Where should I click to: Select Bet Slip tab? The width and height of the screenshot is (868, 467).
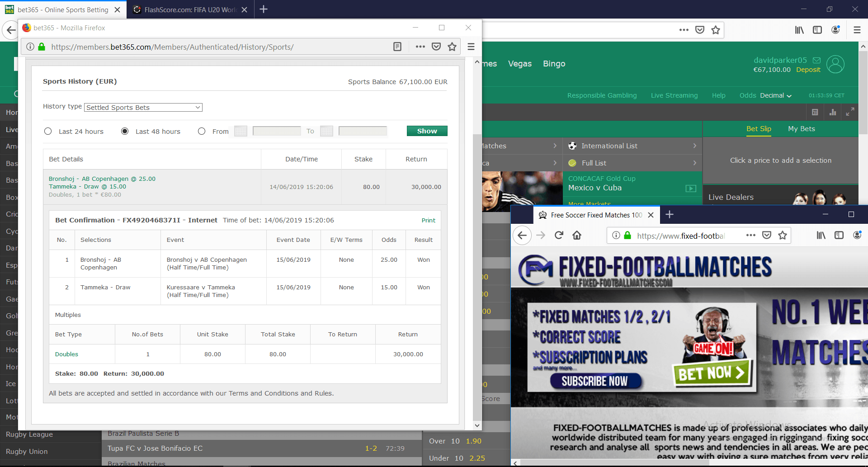[759, 129]
